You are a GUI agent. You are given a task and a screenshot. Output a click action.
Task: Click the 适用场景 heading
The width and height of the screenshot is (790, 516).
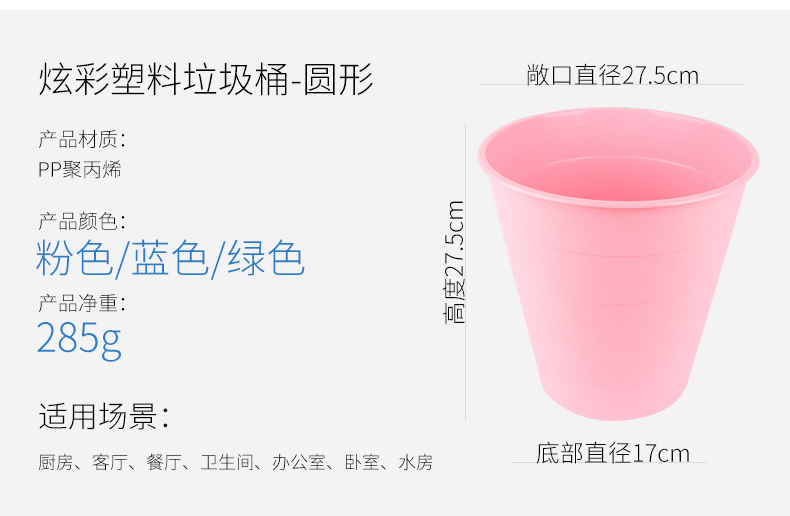pyautogui.click(x=103, y=416)
